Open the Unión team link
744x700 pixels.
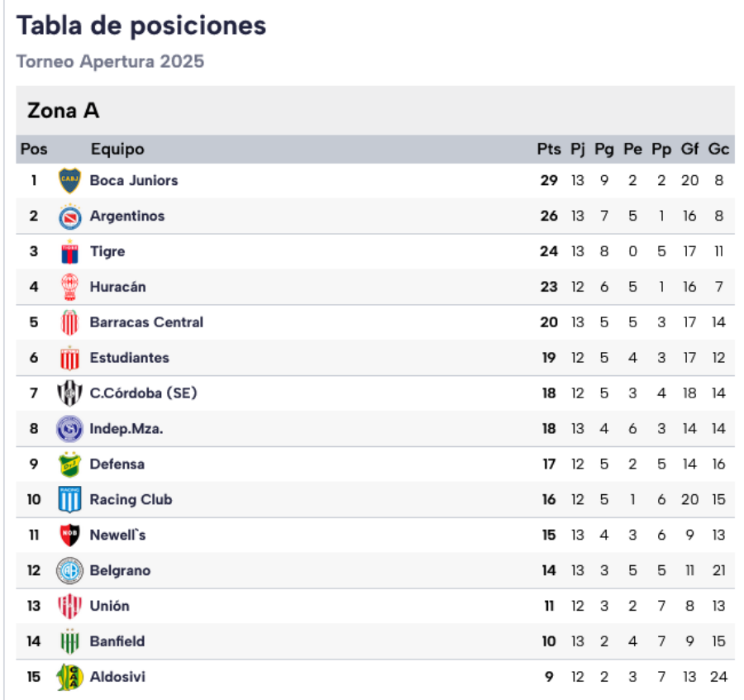pos(109,606)
